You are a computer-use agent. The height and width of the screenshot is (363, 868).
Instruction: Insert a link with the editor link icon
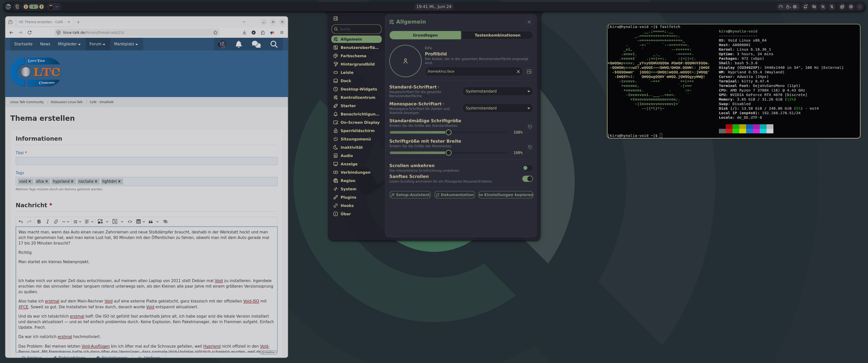pos(56,222)
